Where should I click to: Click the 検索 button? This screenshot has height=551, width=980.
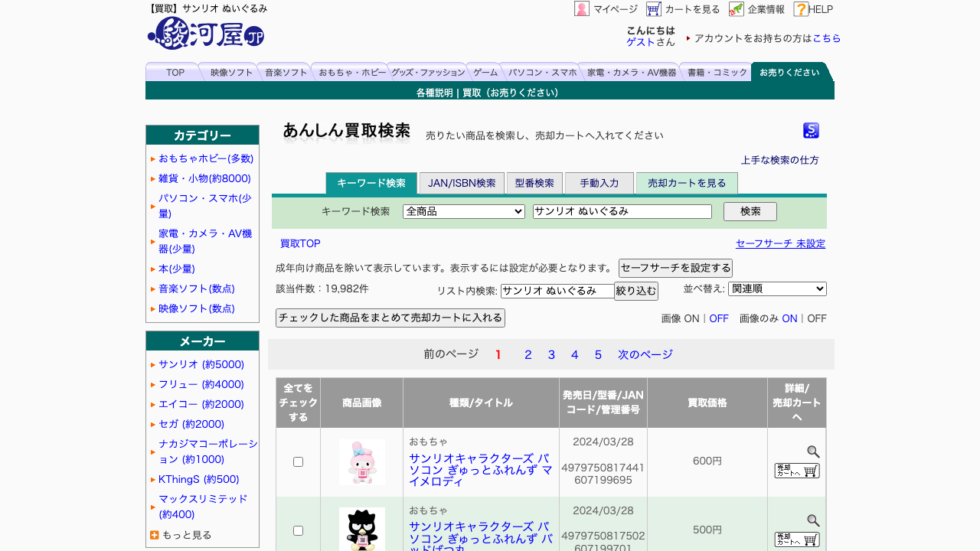[750, 211]
